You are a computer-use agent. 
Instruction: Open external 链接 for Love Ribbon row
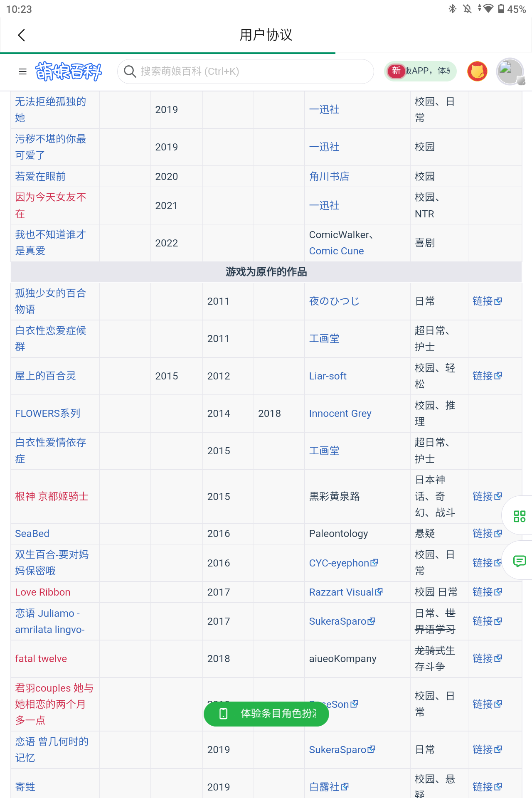487,592
